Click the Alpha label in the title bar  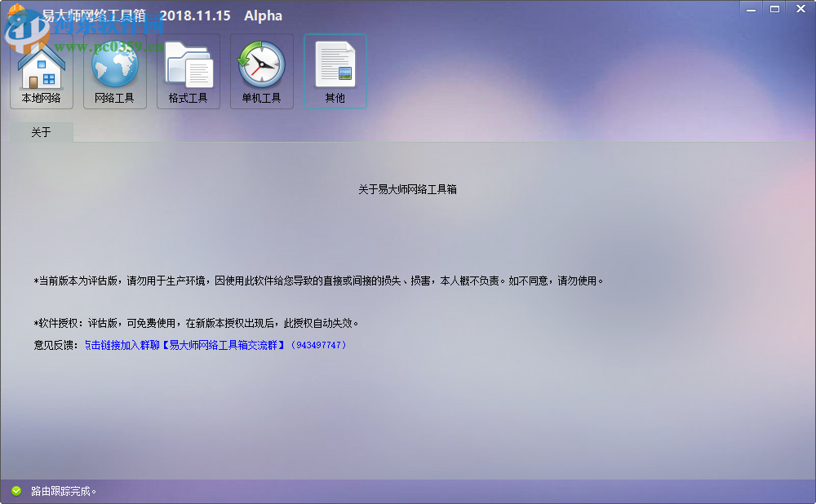click(x=263, y=15)
